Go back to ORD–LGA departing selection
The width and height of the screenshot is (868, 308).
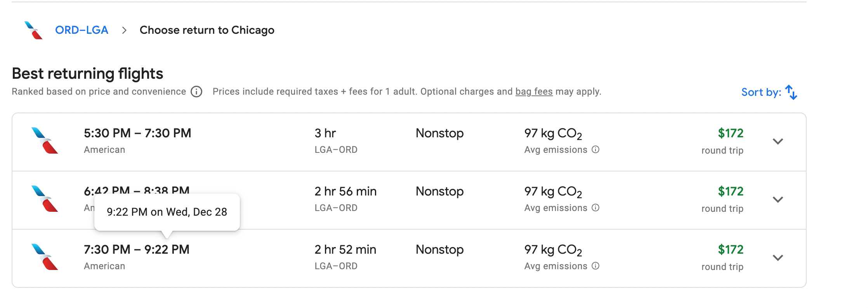point(82,30)
